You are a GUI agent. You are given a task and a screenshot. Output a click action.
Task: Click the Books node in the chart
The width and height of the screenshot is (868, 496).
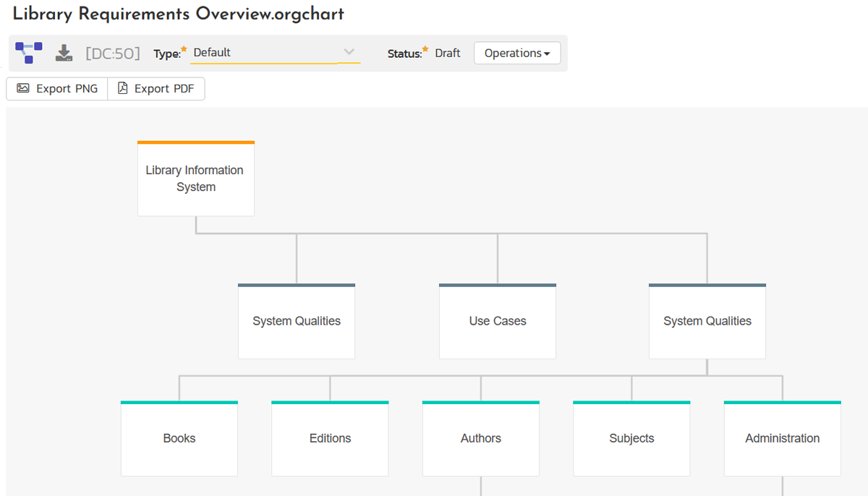179,438
